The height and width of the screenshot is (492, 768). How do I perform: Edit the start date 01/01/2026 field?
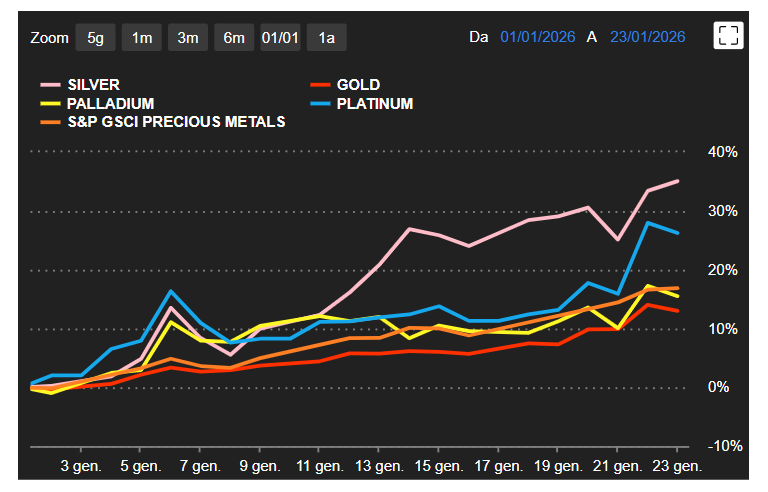(x=537, y=37)
